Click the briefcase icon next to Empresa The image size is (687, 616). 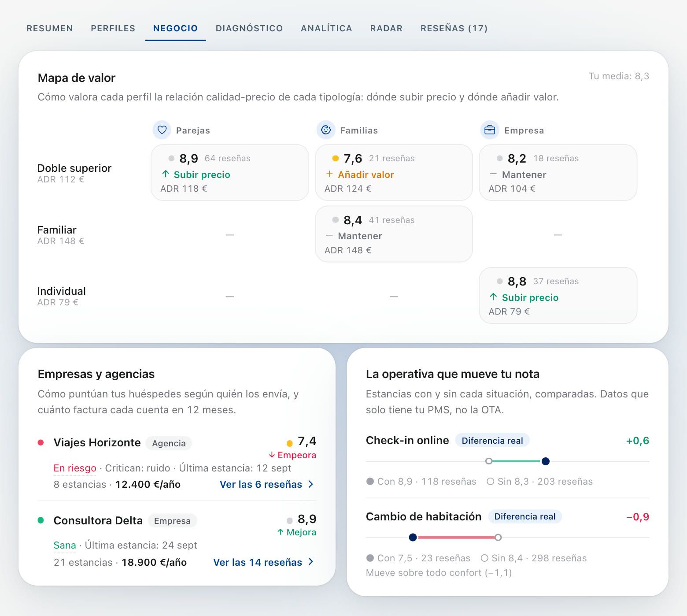coord(490,130)
